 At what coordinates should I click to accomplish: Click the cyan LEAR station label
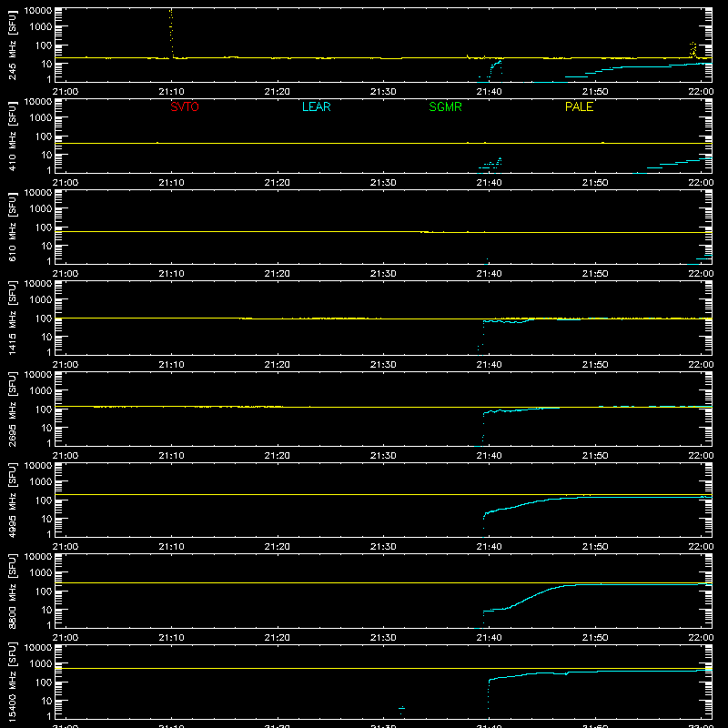[x=316, y=106]
